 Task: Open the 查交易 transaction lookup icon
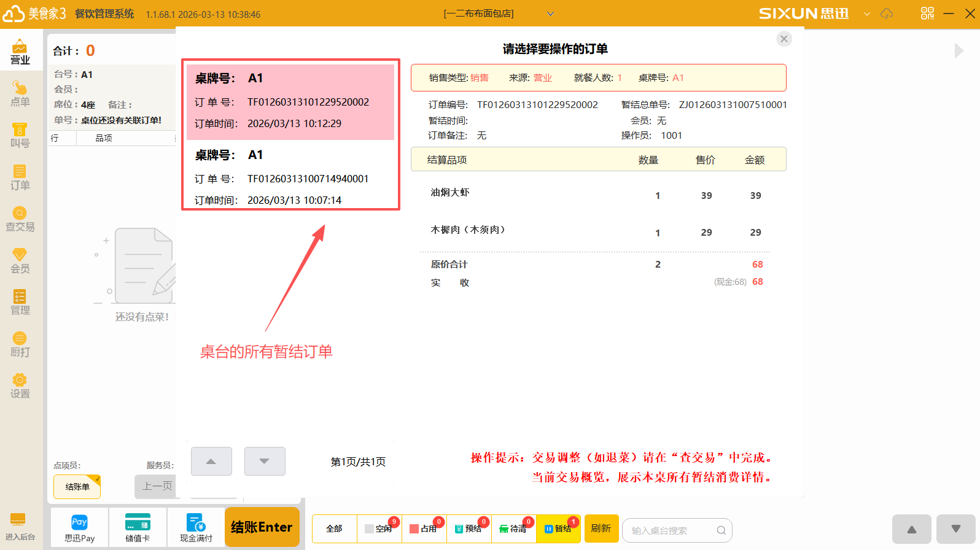point(20,219)
